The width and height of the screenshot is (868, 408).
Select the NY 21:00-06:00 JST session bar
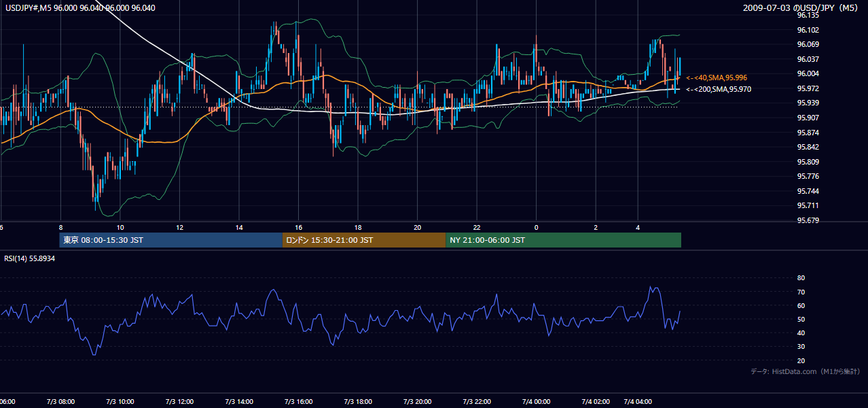[x=563, y=240]
